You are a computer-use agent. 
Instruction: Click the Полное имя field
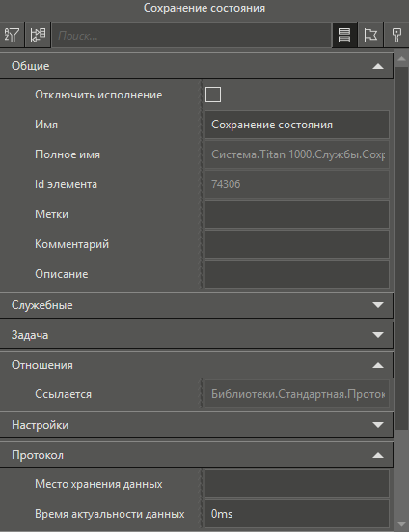(x=297, y=154)
